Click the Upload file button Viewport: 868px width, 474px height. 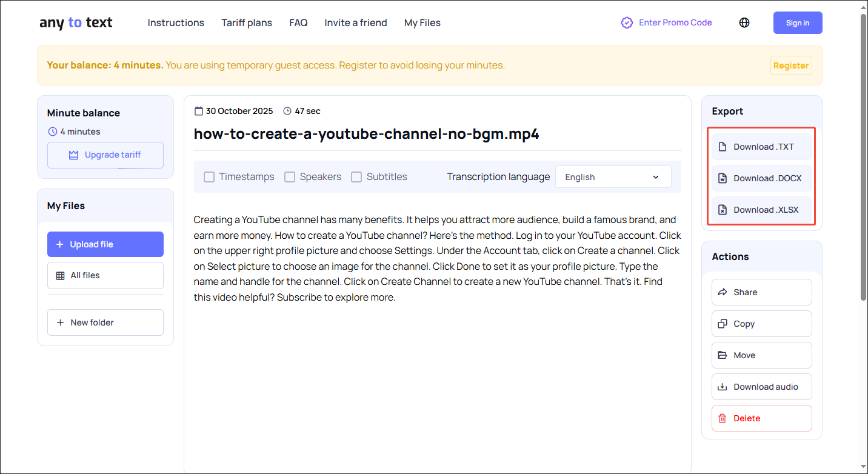point(105,244)
